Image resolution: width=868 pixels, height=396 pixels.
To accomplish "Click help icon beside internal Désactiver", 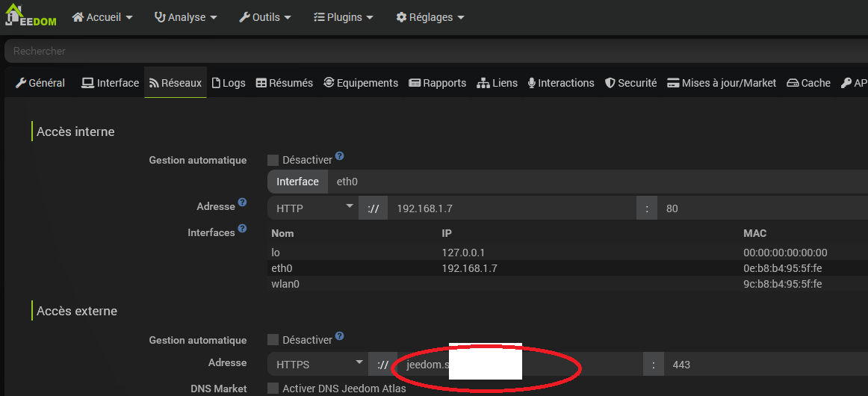I will coord(340,156).
